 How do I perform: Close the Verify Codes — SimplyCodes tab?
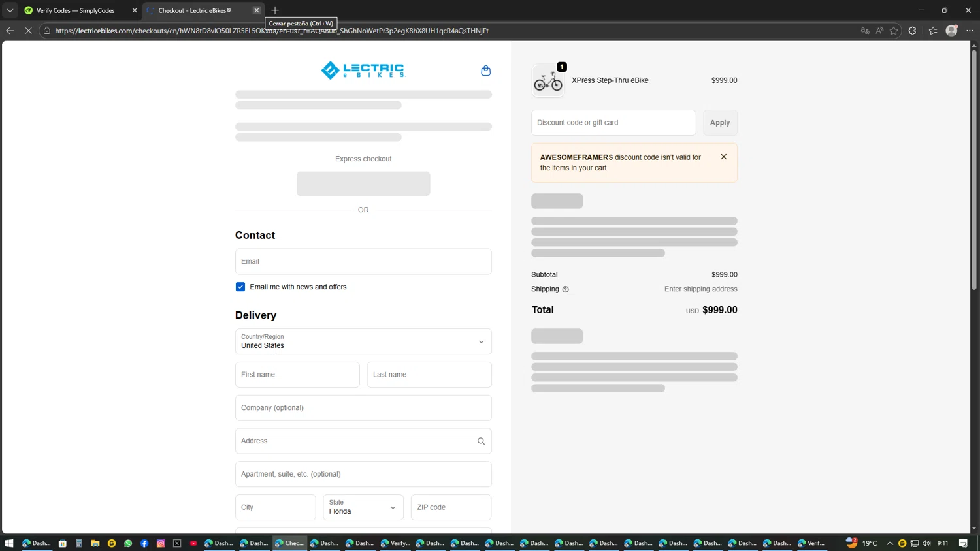tap(135, 10)
